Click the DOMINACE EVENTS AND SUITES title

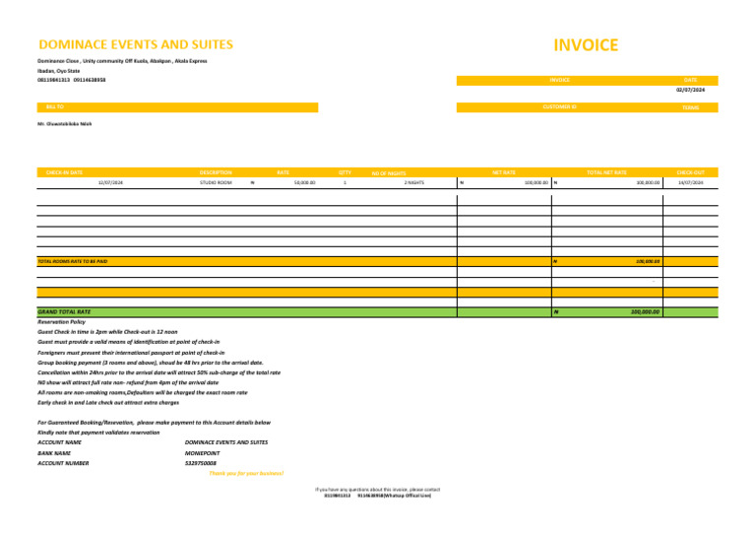136,44
